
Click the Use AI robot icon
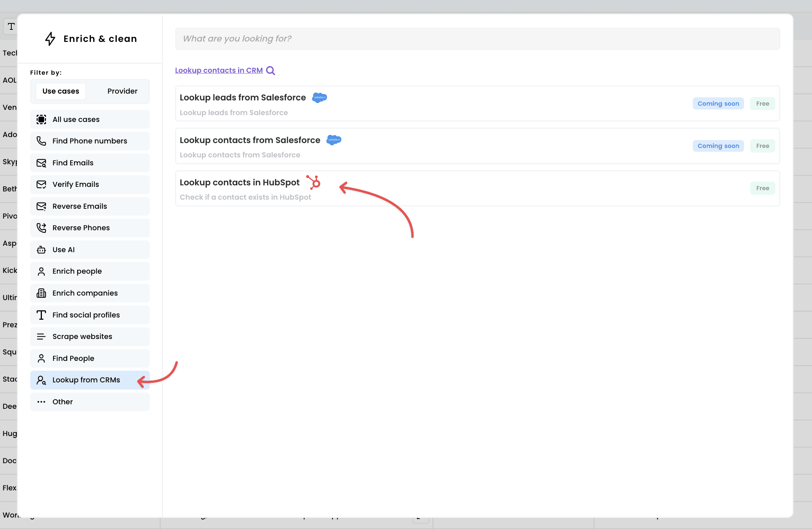click(41, 250)
